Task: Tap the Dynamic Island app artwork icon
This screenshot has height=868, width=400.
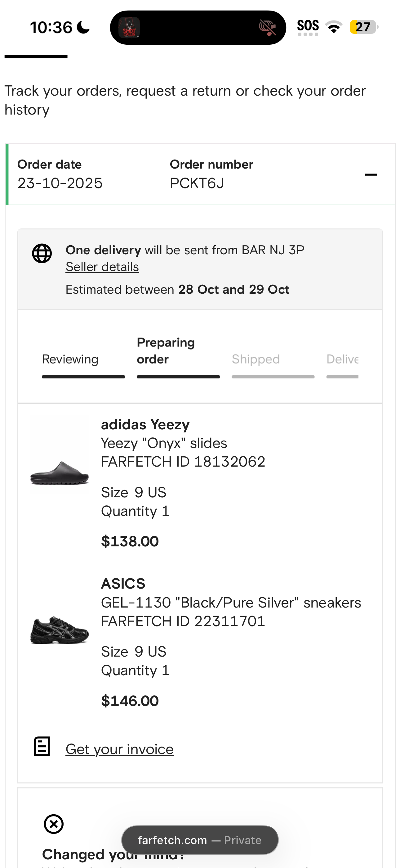Action: click(x=129, y=28)
